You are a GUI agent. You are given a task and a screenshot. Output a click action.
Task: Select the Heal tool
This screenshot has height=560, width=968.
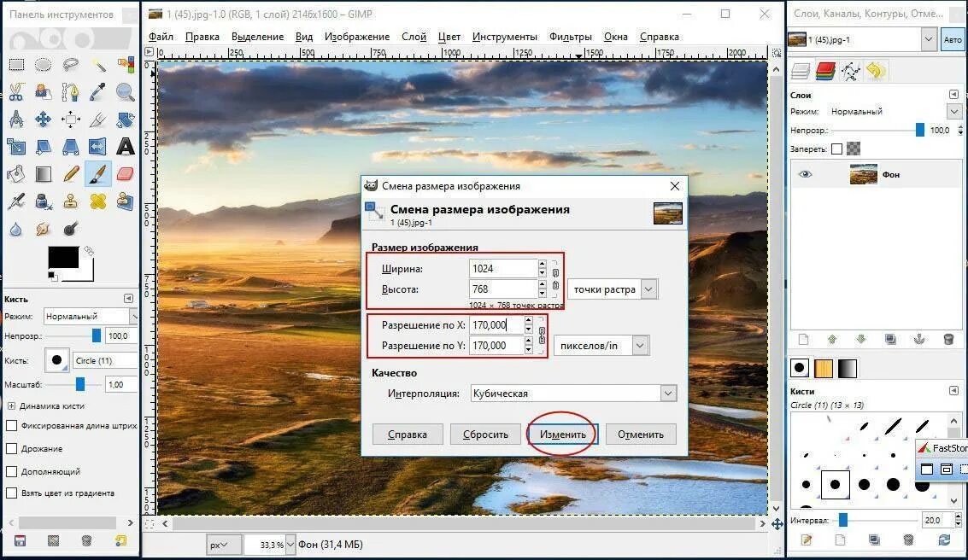pos(98,201)
